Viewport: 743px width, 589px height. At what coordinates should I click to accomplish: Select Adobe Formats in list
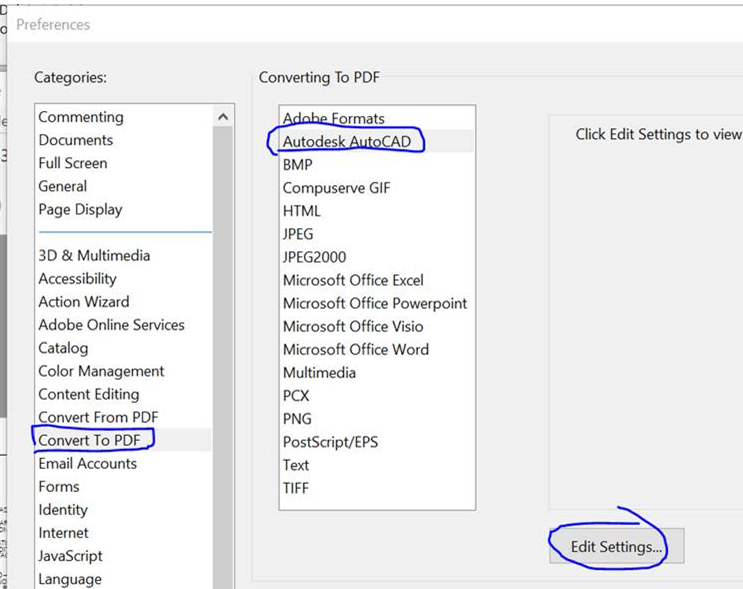(x=333, y=118)
